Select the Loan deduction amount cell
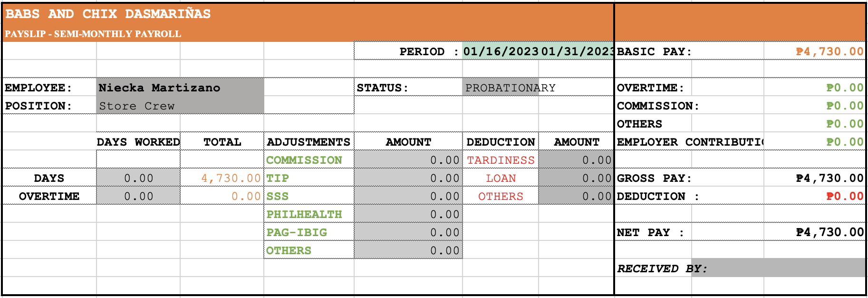Image resolution: width=868 pixels, height=298 pixels. pos(576,178)
